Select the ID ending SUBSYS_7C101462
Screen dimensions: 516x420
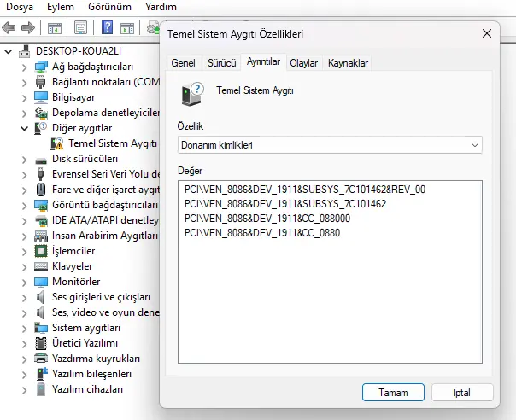coord(285,204)
